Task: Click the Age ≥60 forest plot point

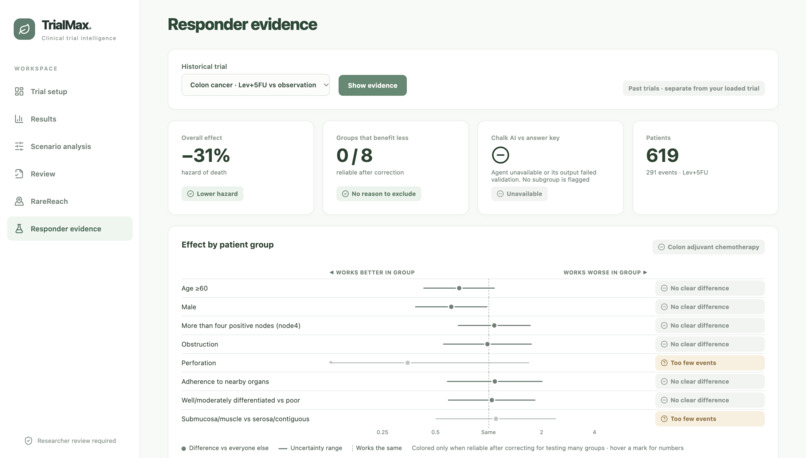Action: click(x=459, y=288)
